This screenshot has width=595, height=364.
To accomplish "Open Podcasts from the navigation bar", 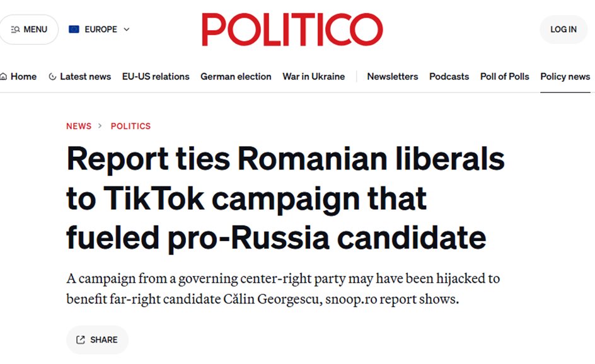I will click(x=449, y=77).
